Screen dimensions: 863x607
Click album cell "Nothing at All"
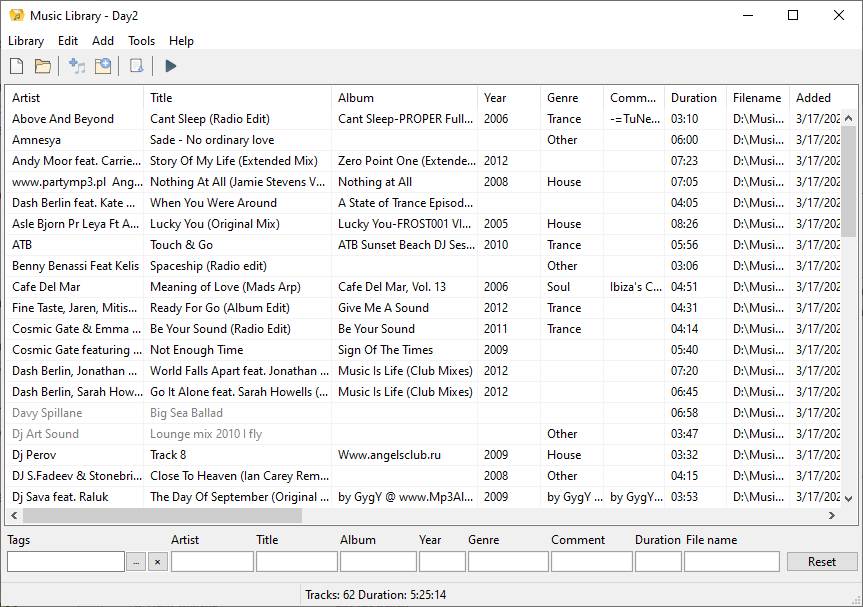click(x=375, y=182)
